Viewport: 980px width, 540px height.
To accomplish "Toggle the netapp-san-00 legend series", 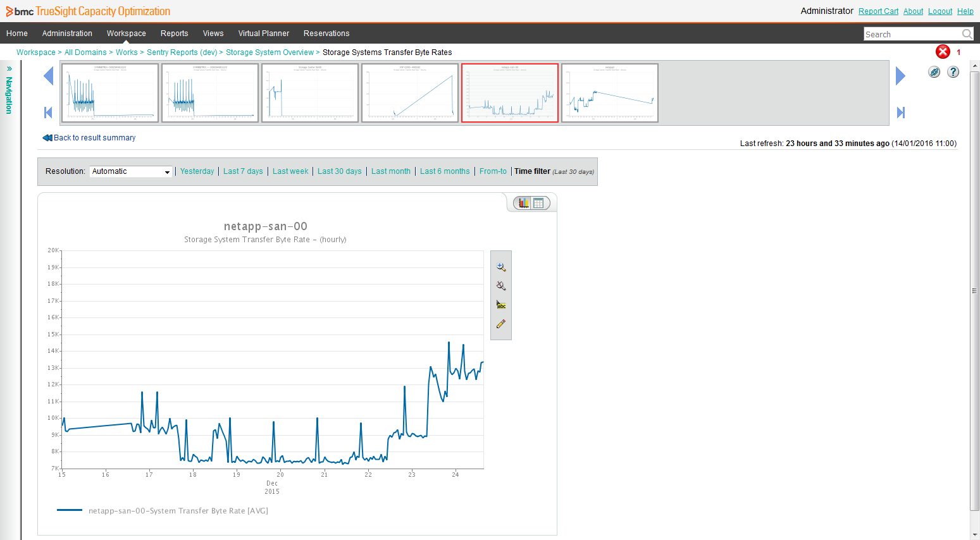I will coord(163,511).
